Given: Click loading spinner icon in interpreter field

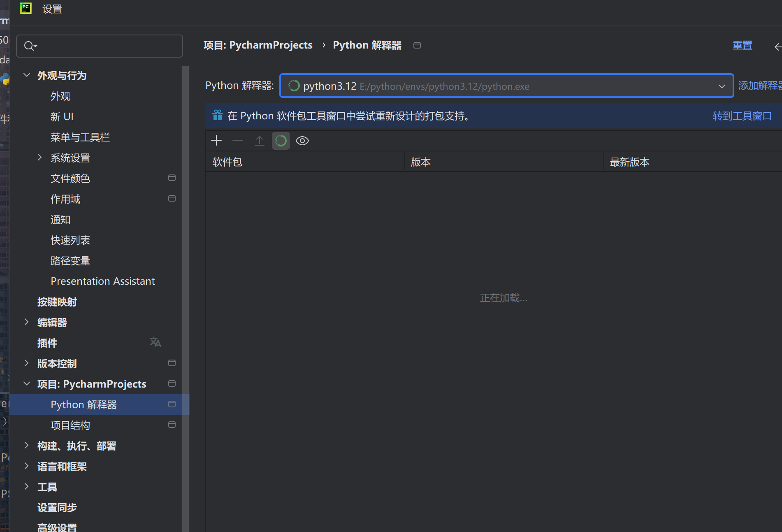Looking at the screenshot, I should [x=294, y=86].
